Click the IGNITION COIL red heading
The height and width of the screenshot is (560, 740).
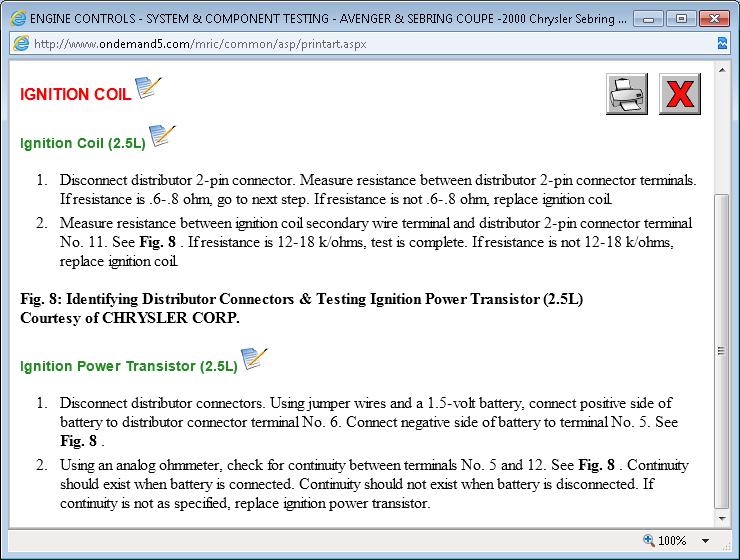[x=76, y=94]
